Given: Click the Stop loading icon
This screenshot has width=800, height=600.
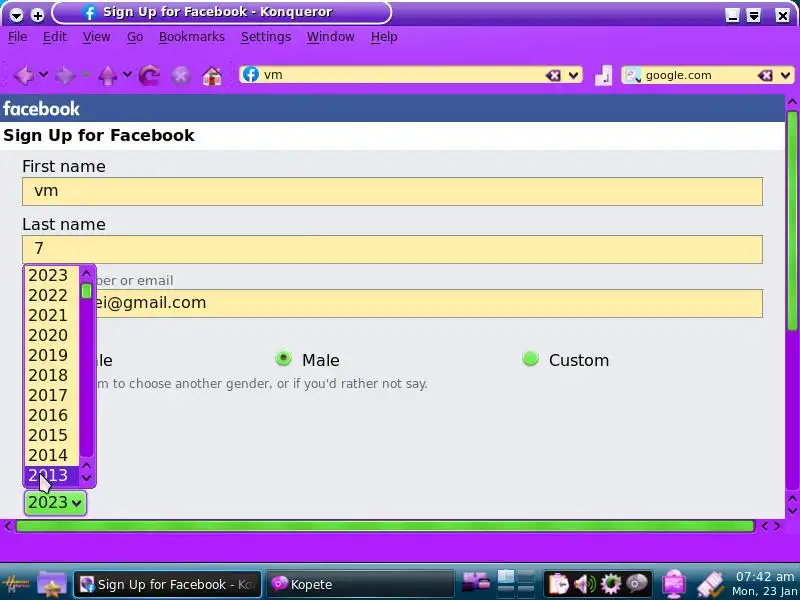Looking at the screenshot, I should click(181, 76).
